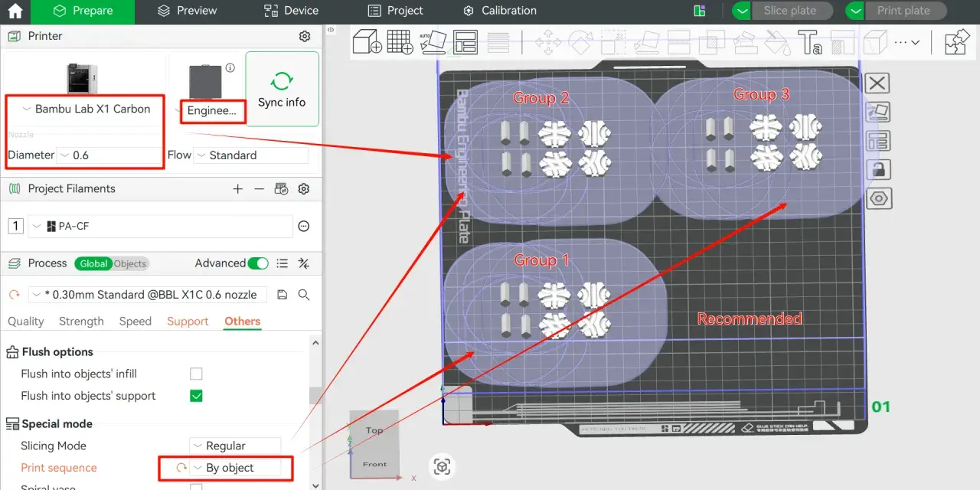The image size is (980, 490).
Task: Save the process preset with disk icon
Action: click(x=283, y=295)
